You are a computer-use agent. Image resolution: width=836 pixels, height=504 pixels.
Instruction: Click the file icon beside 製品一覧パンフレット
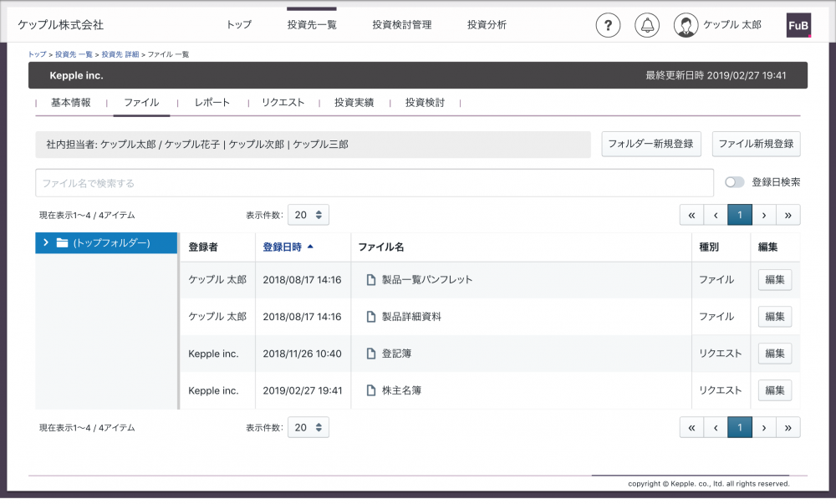coord(370,280)
